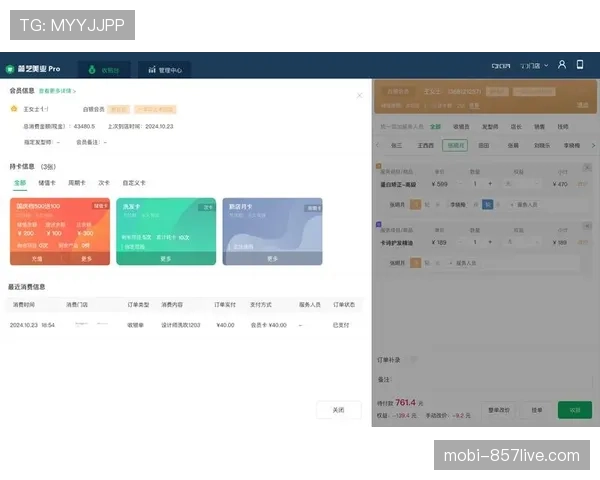The image size is (600, 480).
Task: Click the orange tag beside 张晓月 in first item
Action: pyautogui.click(x=415, y=204)
